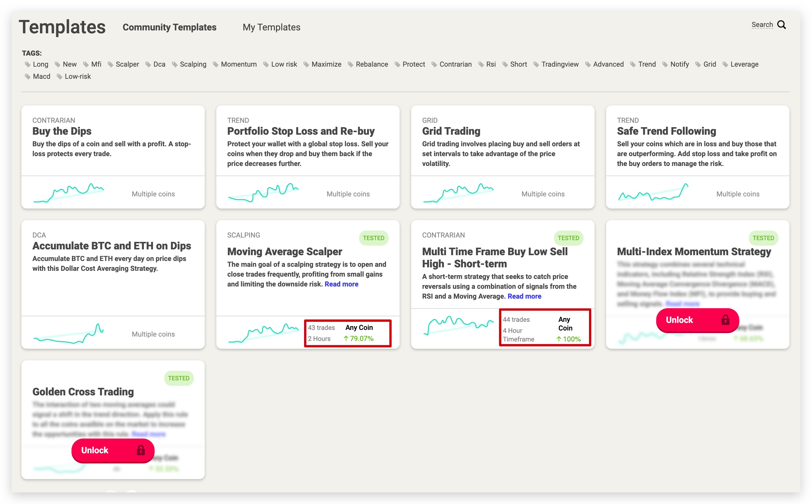Filter by the Macd tag
This screenshot has height=504, width=812.
[x=37, y=76]
